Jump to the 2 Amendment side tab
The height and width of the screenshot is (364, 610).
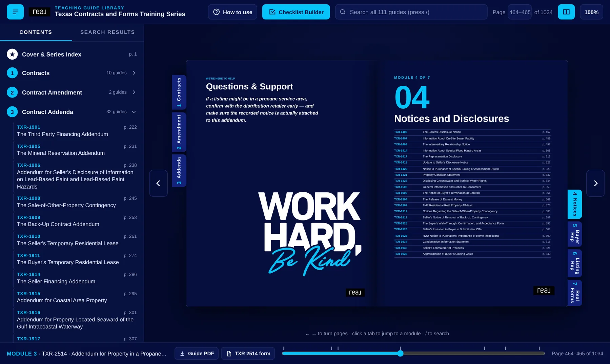[179, 132]
